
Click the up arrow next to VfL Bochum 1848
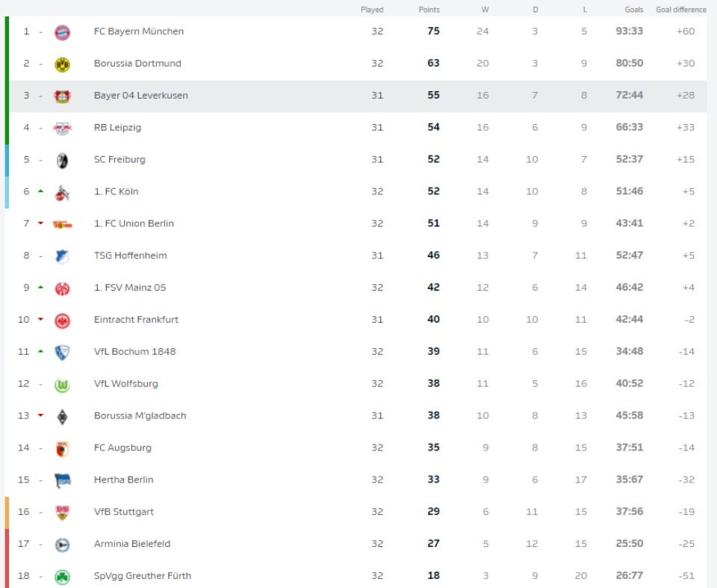click(x=40, y=351)
